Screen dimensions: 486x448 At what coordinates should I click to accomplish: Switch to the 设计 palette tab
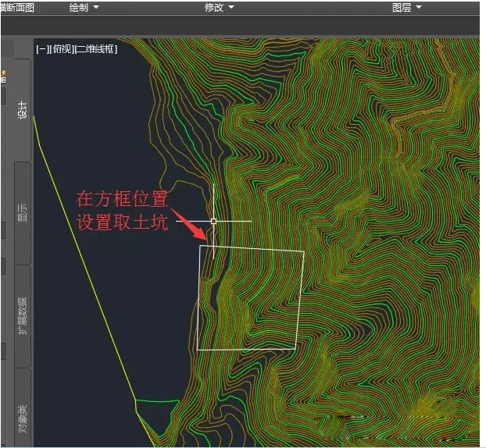[x=23, y=109]
